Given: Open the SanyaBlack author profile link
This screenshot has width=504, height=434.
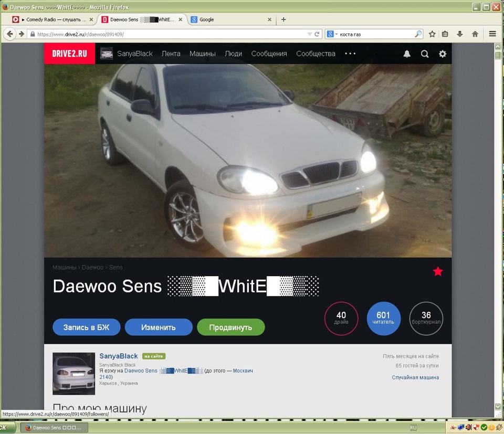Looking at the screenshot, I should coord(118,356).
